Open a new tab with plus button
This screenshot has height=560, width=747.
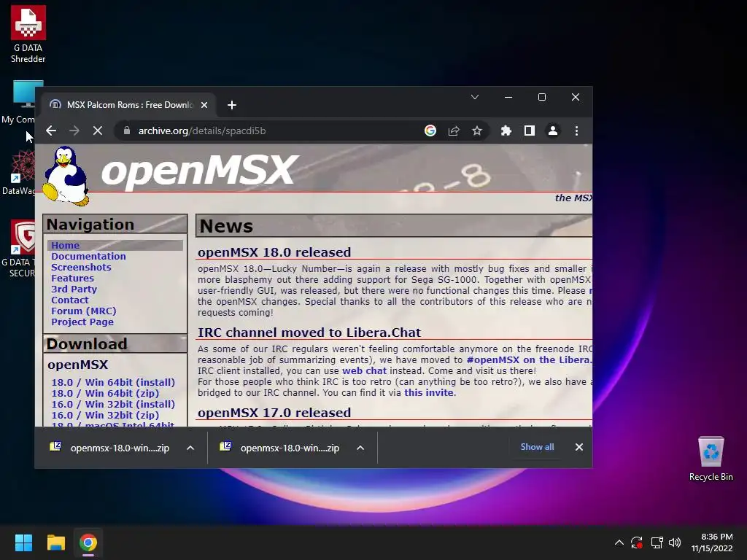click(232, 105)
